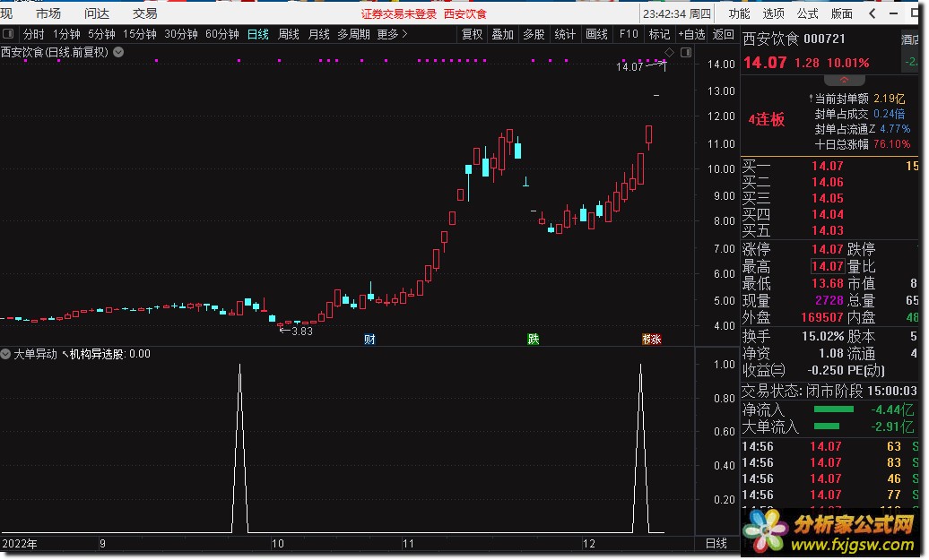The image size is (929, 560).
Task: Click the 统计 statistics button
Action: (565, 34)
